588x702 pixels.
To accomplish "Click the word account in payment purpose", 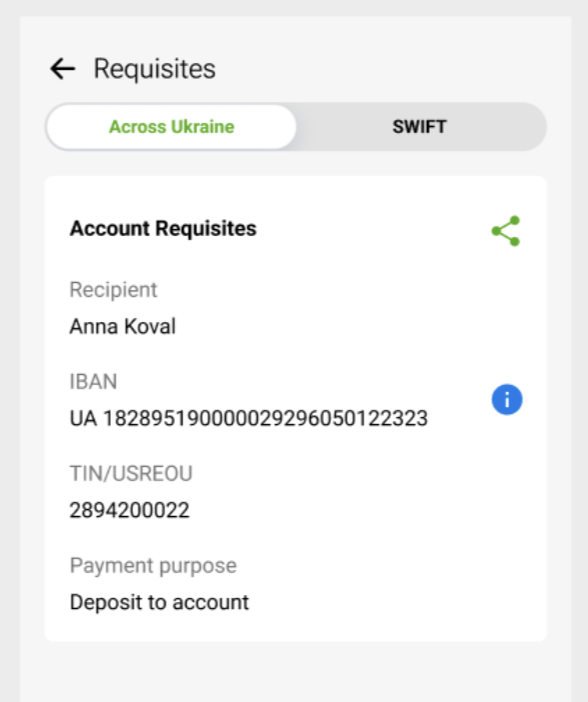I will [x=210, y=603].
